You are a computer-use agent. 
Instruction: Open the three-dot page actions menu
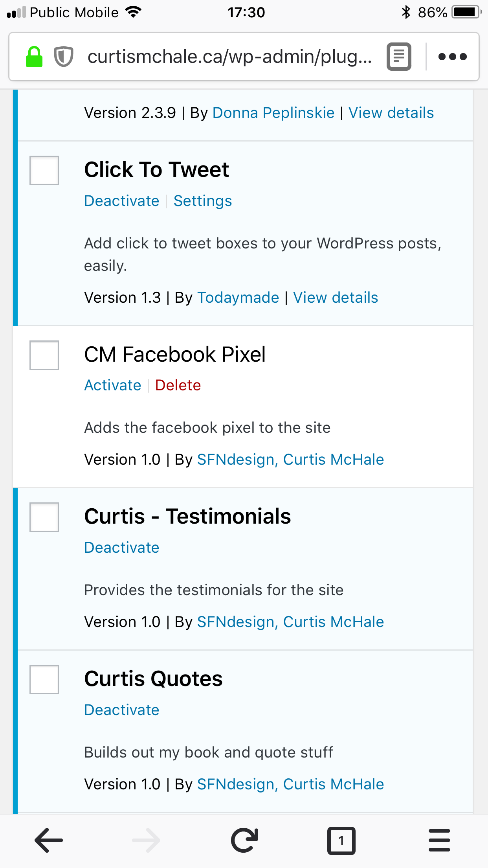pyautogui.click(x=452, y=57)
